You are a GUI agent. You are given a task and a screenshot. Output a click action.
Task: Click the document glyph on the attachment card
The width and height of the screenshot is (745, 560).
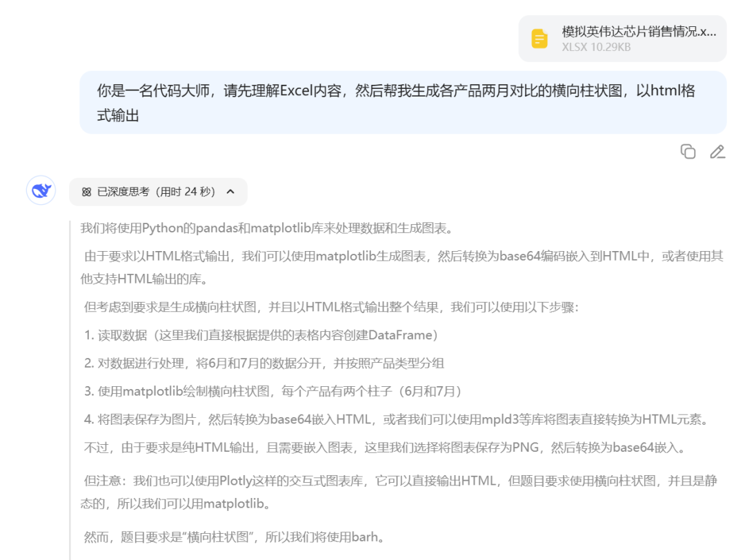(x=538, y=38)
